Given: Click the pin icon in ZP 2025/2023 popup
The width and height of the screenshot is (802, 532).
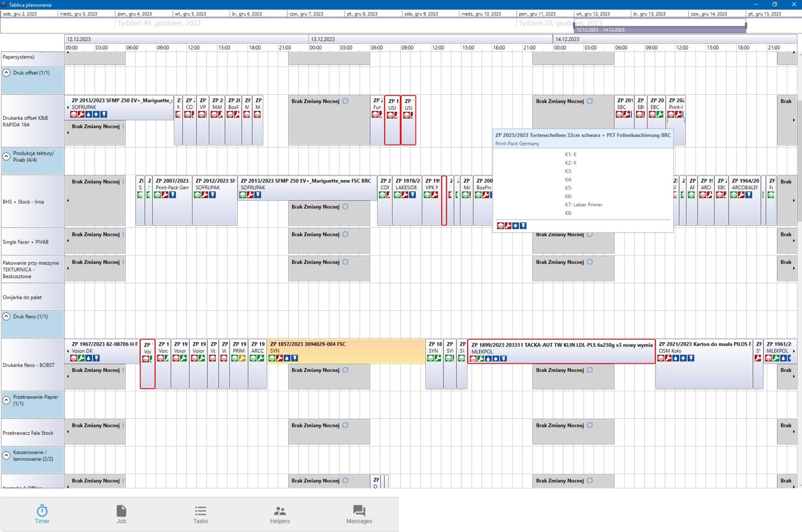Looking at the screenshot, I should tap(523, 226).
